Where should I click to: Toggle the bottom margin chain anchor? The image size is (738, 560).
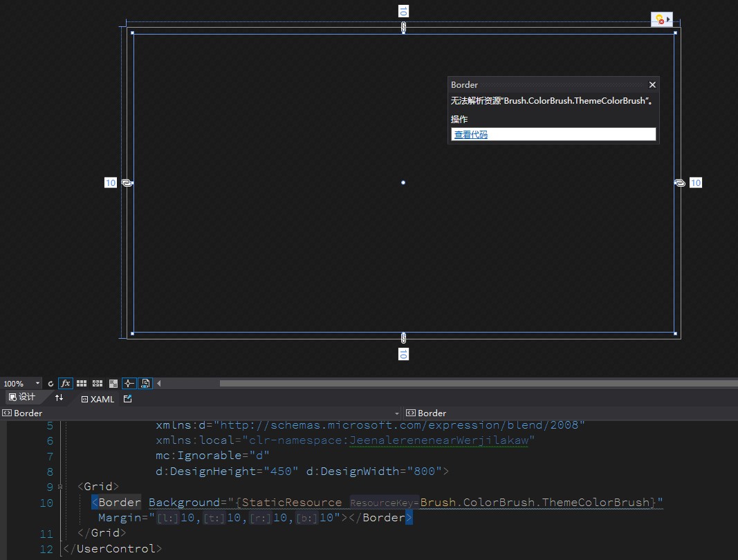pyautogui.click(x=403, y=338)
